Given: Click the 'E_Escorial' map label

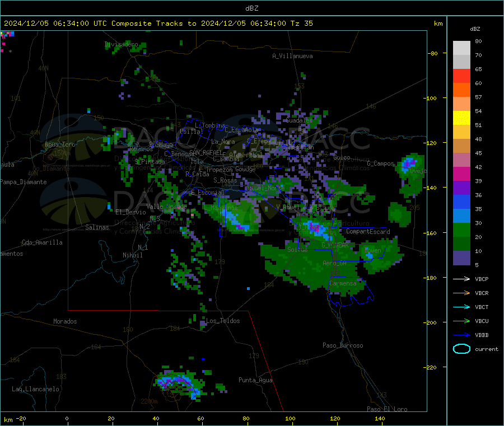Looking at the screenshot, I should click(x=208, y=193).
